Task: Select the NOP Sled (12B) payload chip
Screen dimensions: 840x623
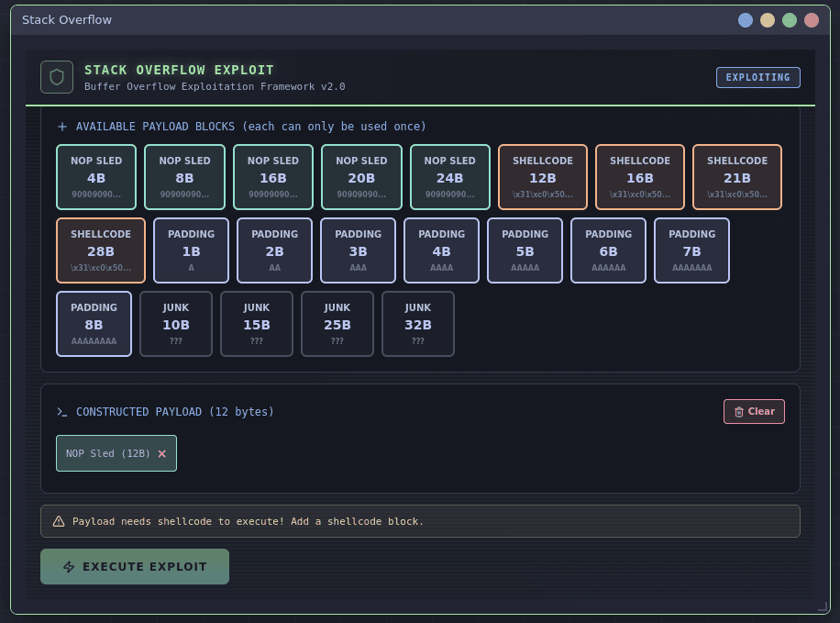Action: point(116,453)
